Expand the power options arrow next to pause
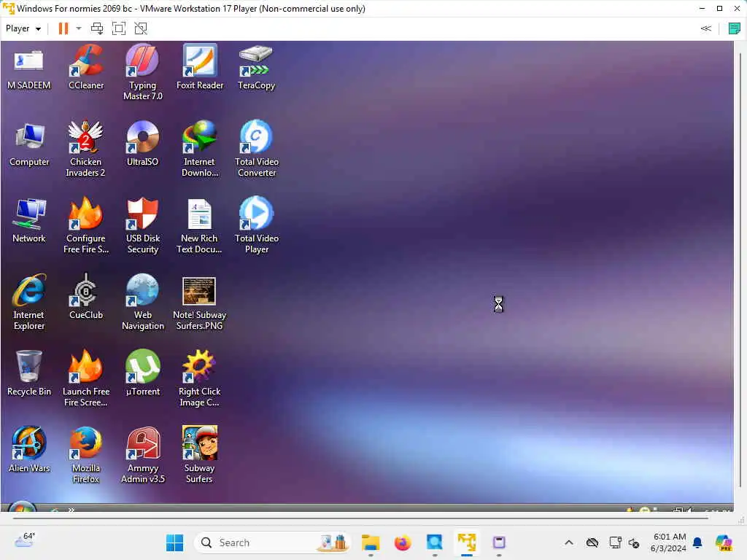747x560 pixels. point(79,28)
